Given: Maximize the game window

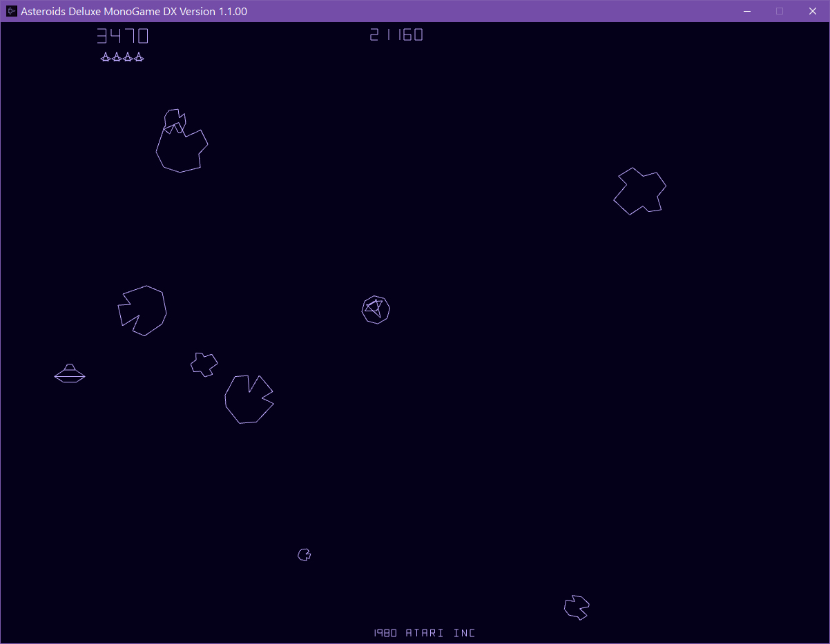Looking at the screenshot, I should click(780, 11).
